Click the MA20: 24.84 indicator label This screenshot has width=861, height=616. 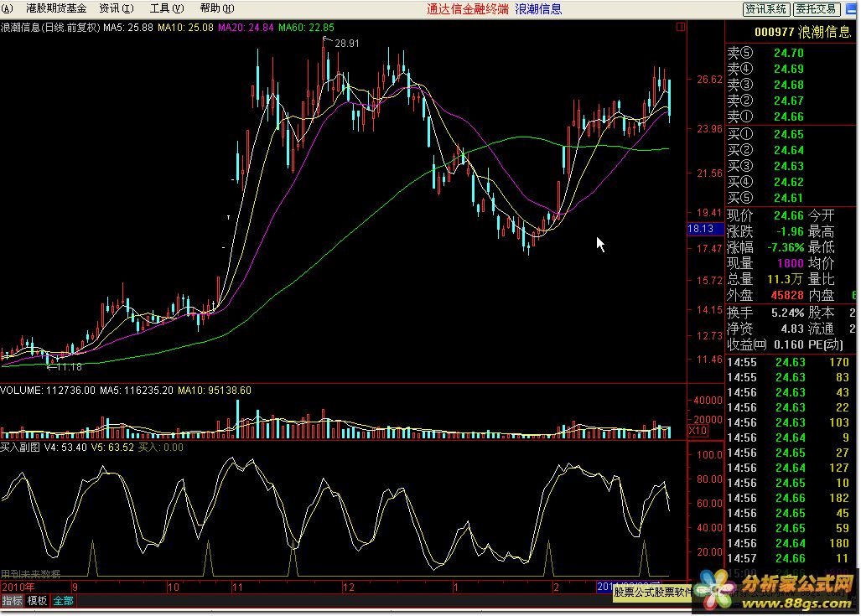pos(246,27)
